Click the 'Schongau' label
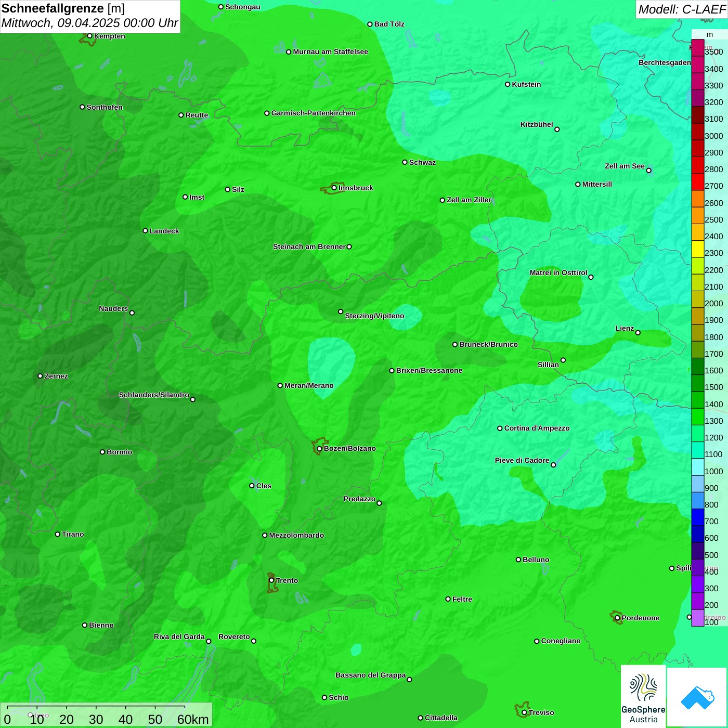The width and height of the screenshot is (728, 728). pyautogui.click(x=243, y=7)
